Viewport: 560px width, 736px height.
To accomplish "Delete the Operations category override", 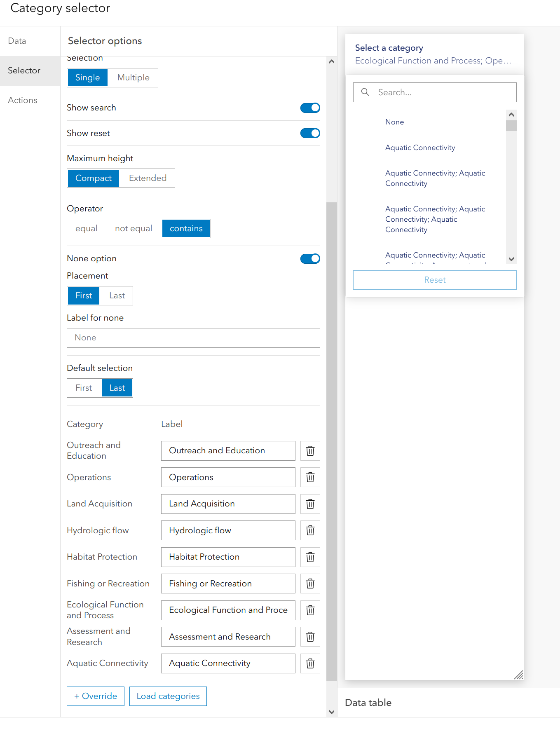I will (310, 477).
